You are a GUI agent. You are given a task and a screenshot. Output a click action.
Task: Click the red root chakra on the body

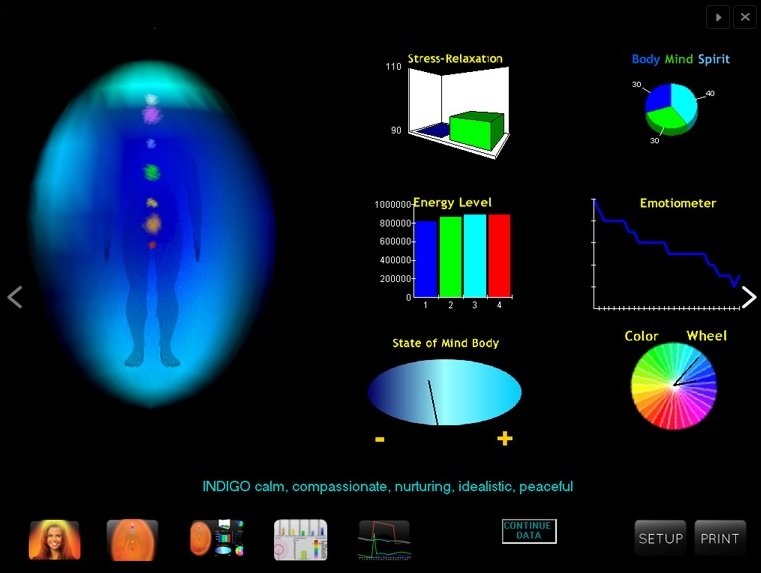(152, 245)
